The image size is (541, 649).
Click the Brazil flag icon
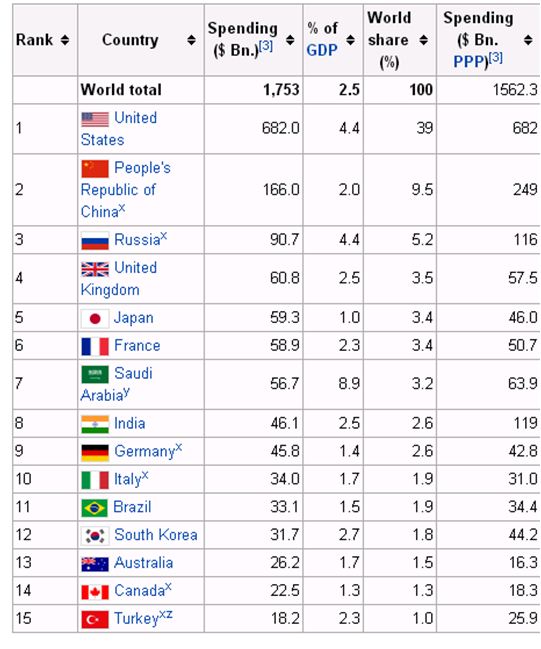tap(95, 508)
